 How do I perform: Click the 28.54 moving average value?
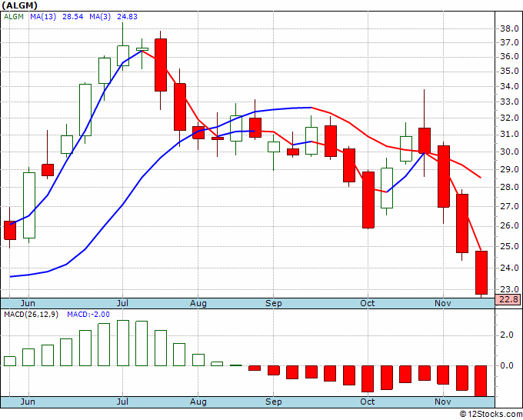click(73, 17)
